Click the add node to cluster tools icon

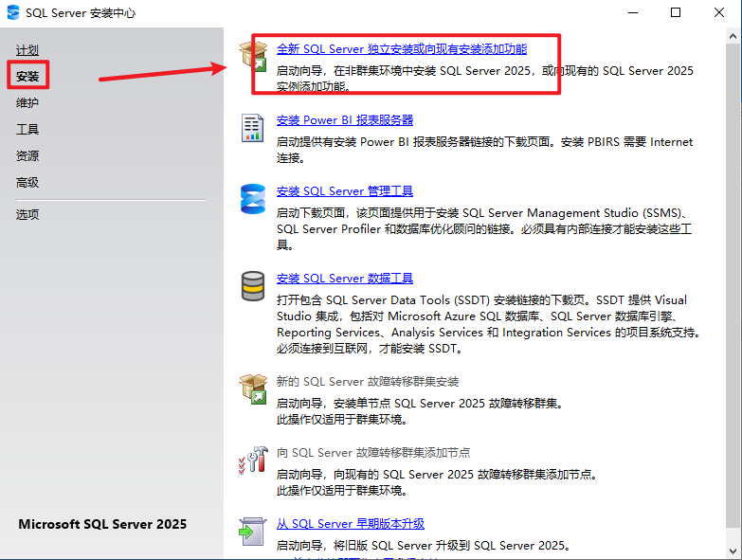[x=253, y=461]
